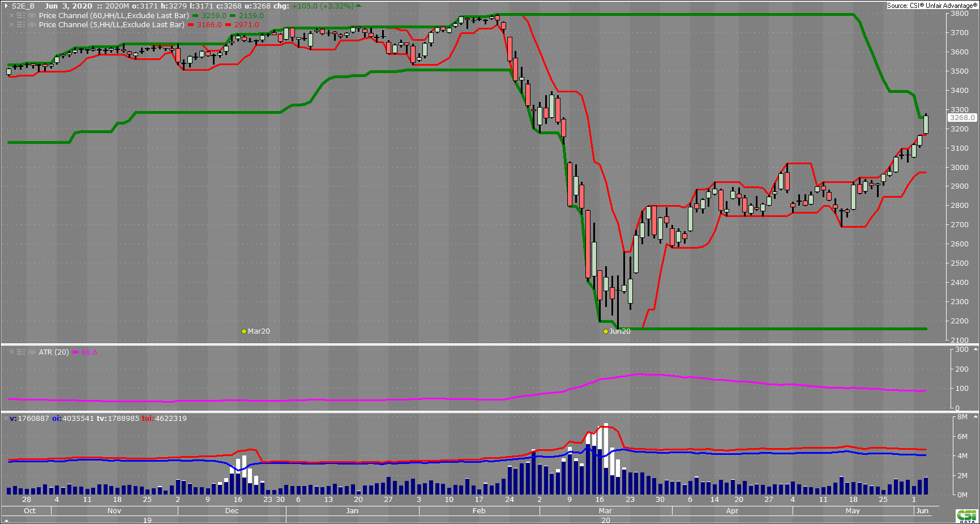Image resolution: width=980 pixels, height=524 pixels.
Task: Click the Price Channel 60 study label
Action: click(x=114, y=15)
